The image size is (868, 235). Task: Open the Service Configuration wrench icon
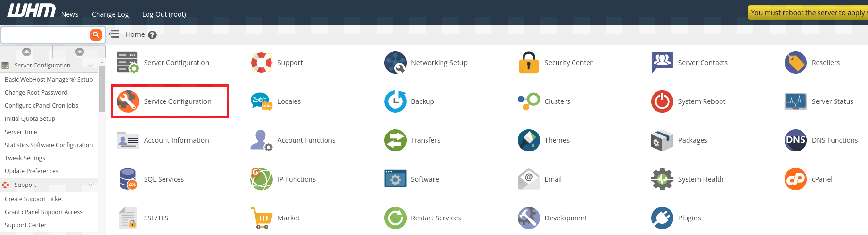(128, 101)
